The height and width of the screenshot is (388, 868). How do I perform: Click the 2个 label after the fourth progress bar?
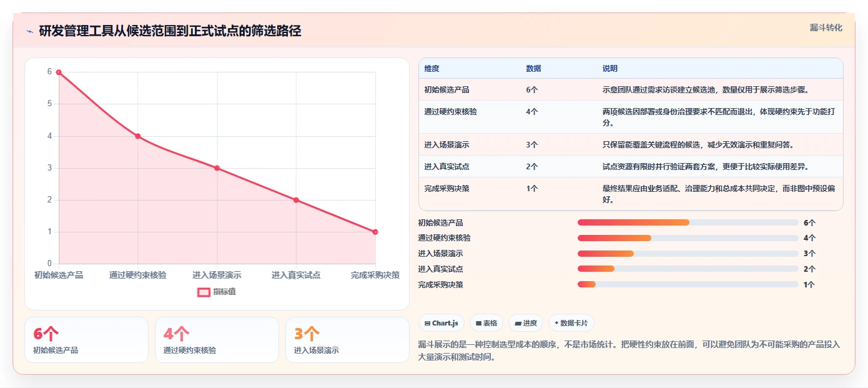click(x=809, y=269)
